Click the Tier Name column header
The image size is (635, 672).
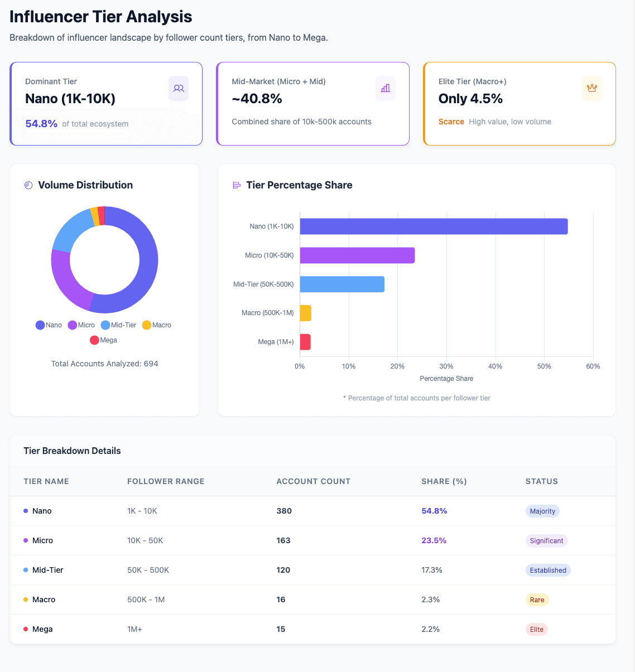[46, 481]
